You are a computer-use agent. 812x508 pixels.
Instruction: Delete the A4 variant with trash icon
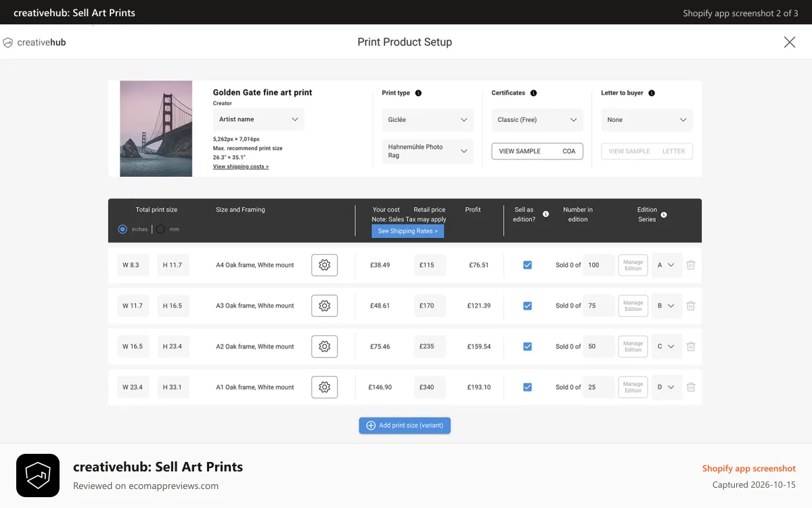tap(691, 265)
